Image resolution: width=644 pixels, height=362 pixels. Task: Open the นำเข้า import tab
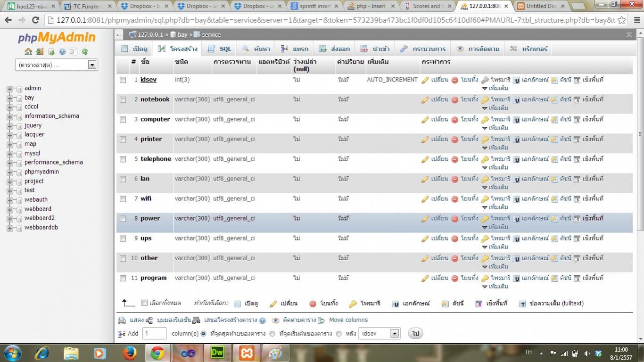375,49
